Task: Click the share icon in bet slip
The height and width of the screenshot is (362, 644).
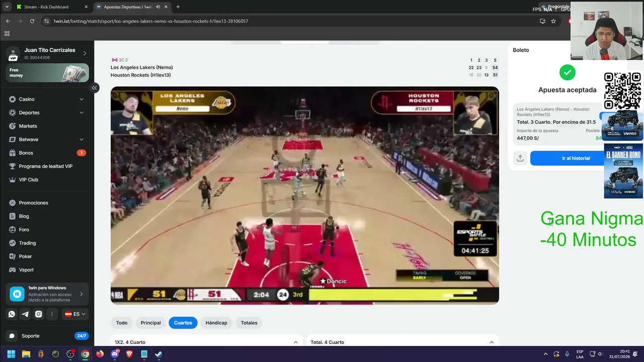Action: pos(520,158)
